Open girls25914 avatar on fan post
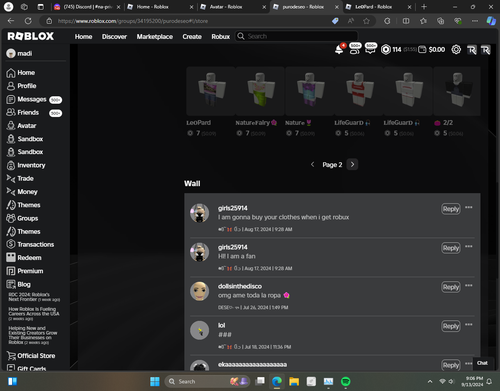Viewport: 500px width, 391px height. 199,252
